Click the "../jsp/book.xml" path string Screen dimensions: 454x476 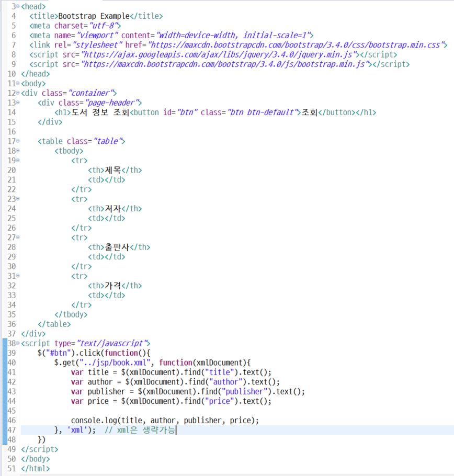(x=115, y=363)
